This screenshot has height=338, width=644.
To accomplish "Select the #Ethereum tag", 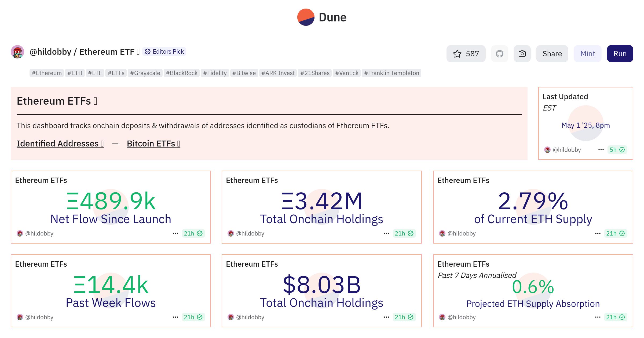I will pyautogui.click(x=47, y=73).
